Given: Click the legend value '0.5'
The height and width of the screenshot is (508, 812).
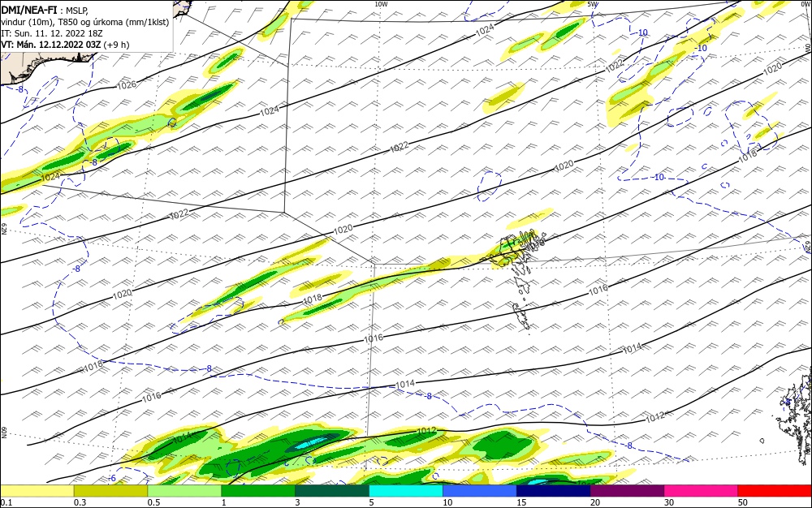Looking at the screenshot, I should pyautogui.click(x=153, y=502).
